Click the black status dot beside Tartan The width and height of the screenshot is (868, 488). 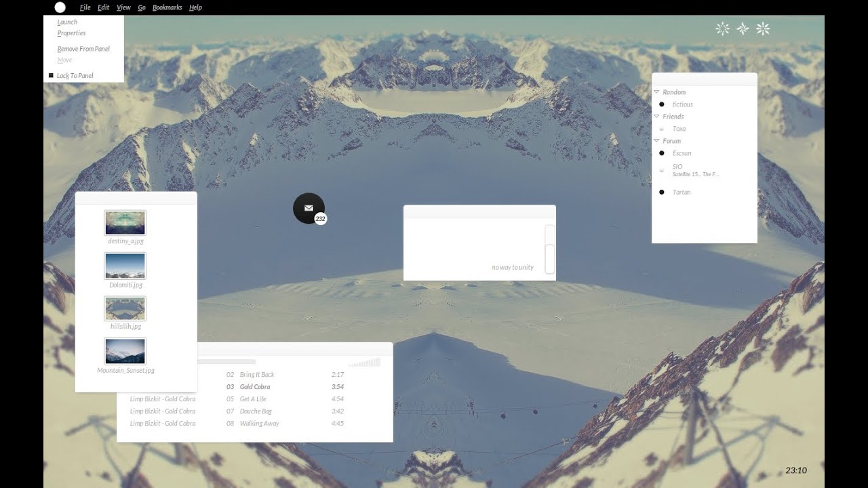[662, 192]
